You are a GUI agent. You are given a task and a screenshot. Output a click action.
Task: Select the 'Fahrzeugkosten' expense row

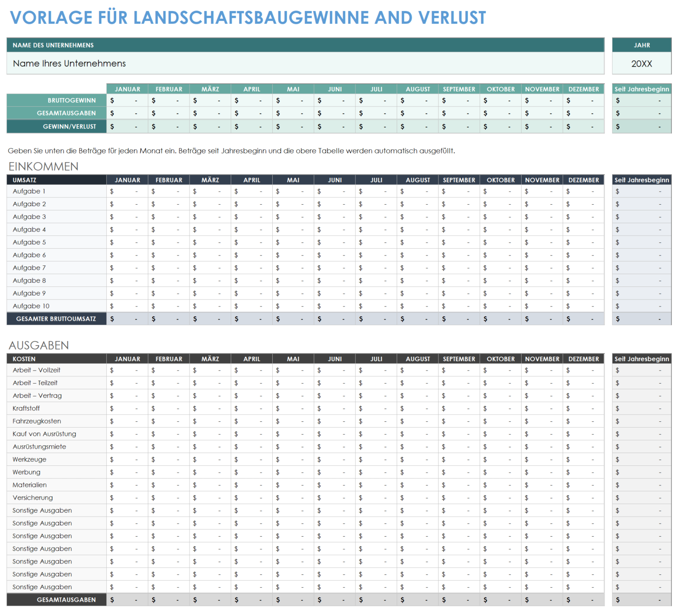[56, 421]
